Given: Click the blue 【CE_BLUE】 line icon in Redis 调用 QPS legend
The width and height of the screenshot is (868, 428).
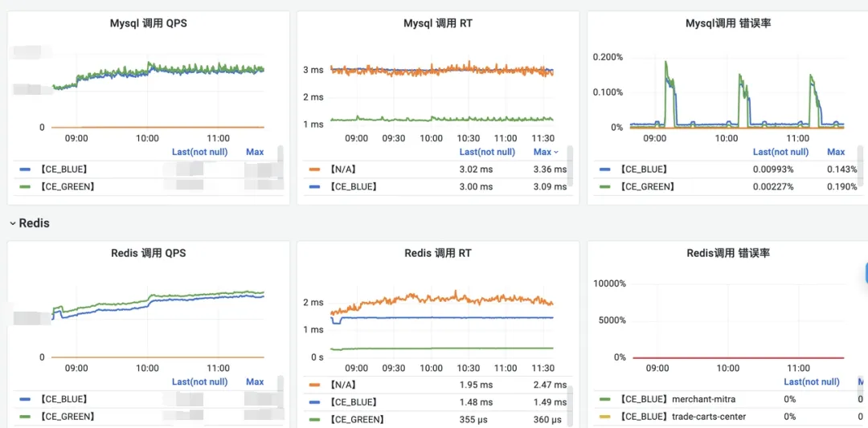Looking at the screenshot, I should [26, 399].
